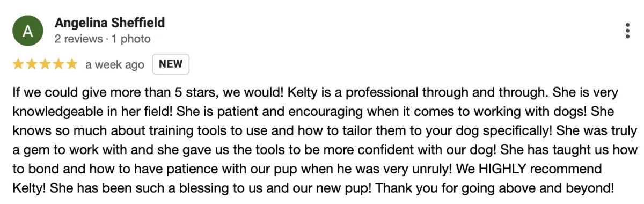This screenshot has height=204, width=644.
Task: Select the fifth yellow rating star
Action: tap(72, 64)
